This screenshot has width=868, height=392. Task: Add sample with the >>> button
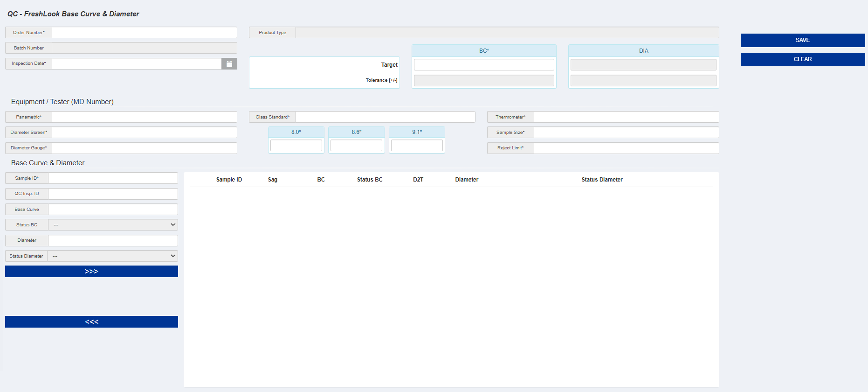pos(91,272)
